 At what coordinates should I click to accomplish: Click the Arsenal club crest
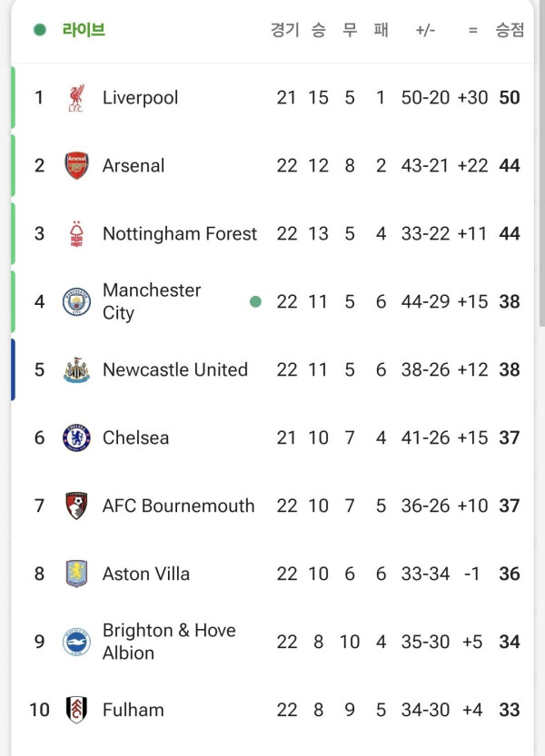click(76, 166)
